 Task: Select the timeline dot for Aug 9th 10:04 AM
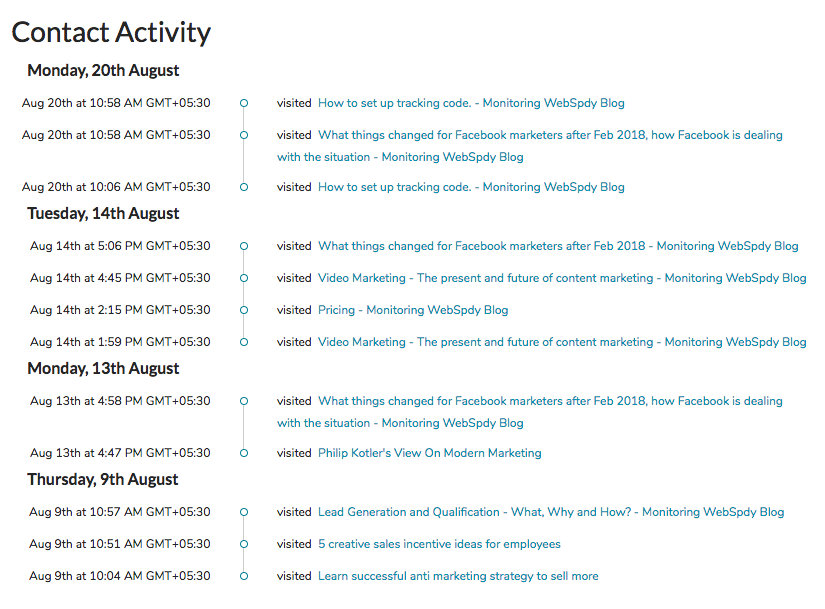244,576
